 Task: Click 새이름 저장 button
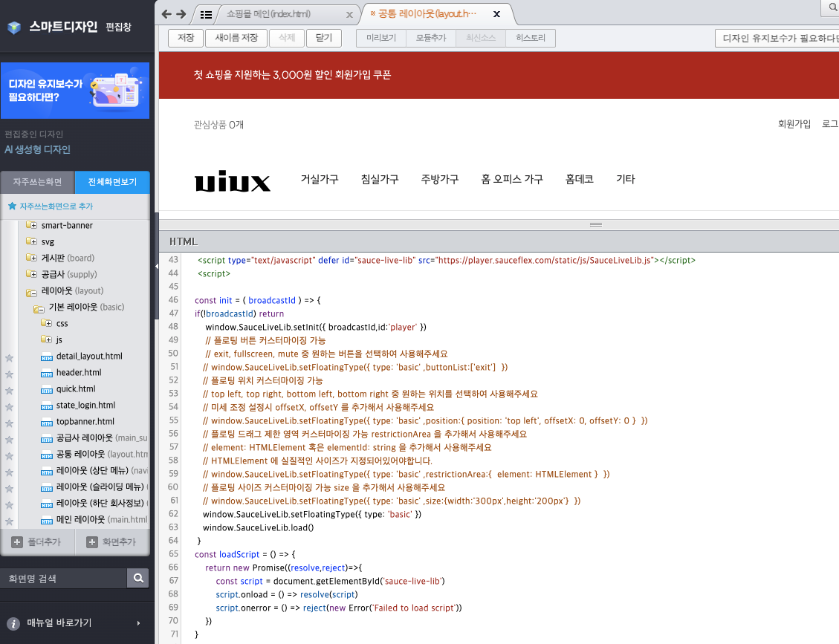point(236,38)
